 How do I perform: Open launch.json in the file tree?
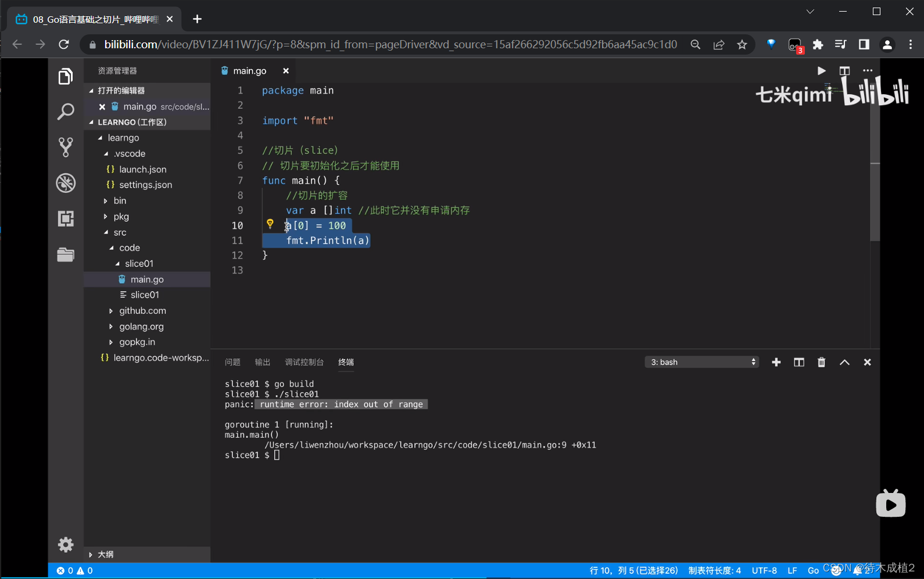143,169
